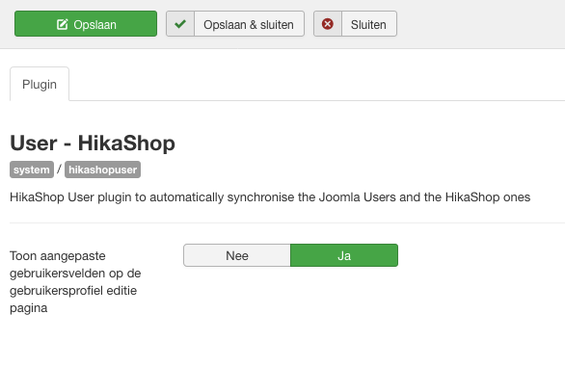Set custom user fields option to Nee

click(237, 255)
